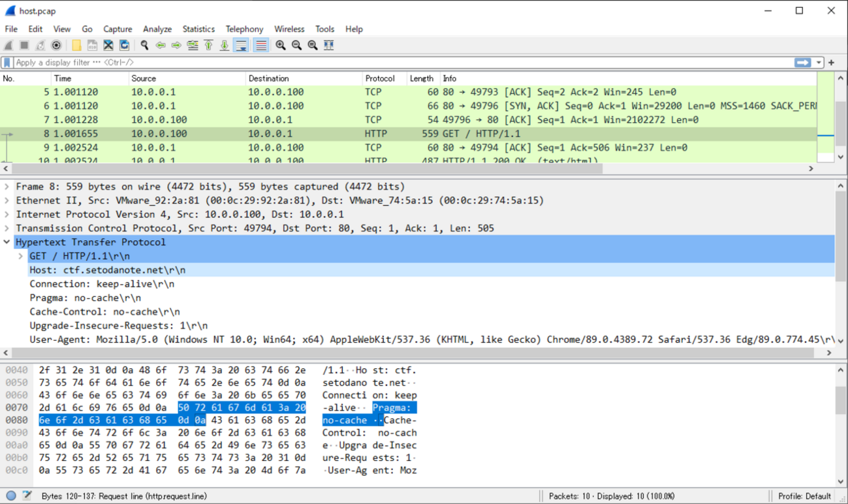
Task: Open the expert information status bar icon
Action: click(x=12, y=496)
